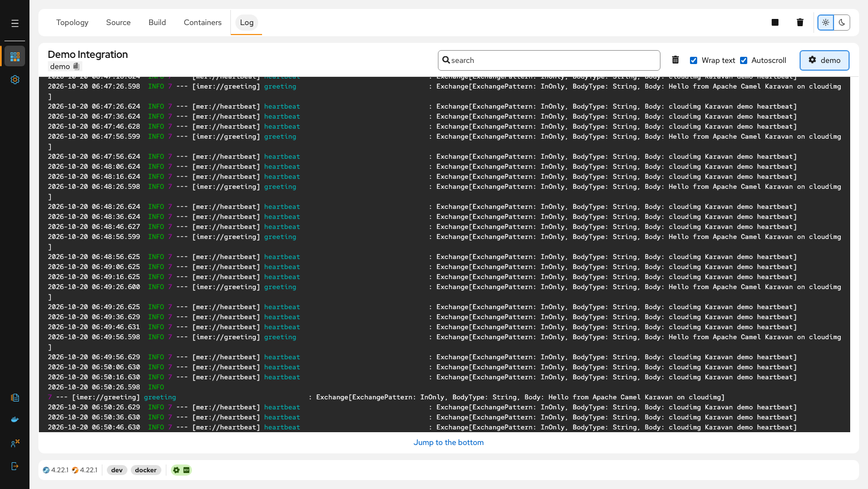The width and height of the screenshot is (868, 489).
Task: Click the dev environment badge
Action: click(117, 470)
